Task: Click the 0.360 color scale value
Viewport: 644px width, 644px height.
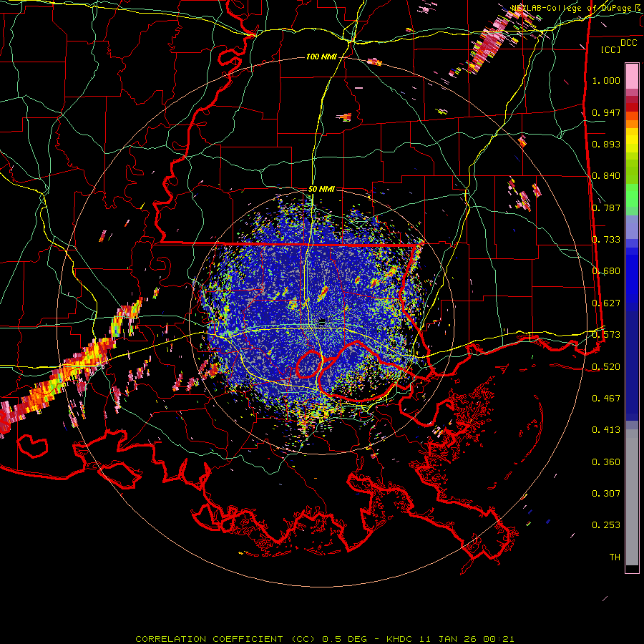Action: (606, 462)
